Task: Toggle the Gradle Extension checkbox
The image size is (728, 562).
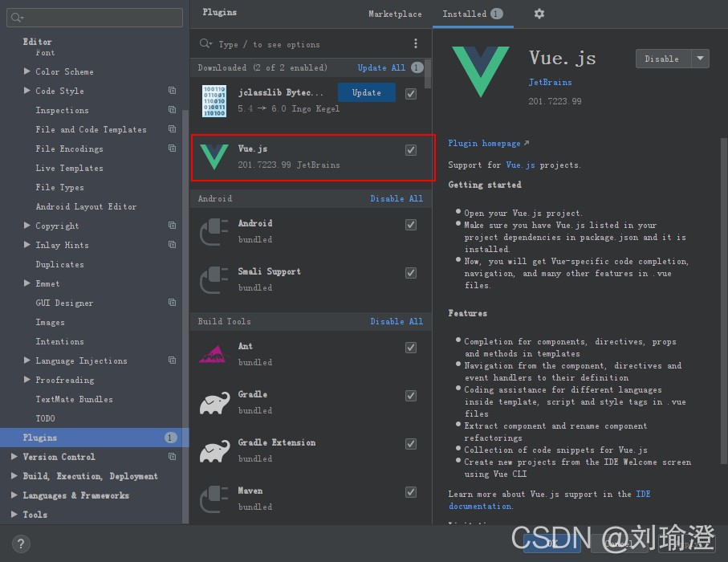Action: [x=411, y=444]
